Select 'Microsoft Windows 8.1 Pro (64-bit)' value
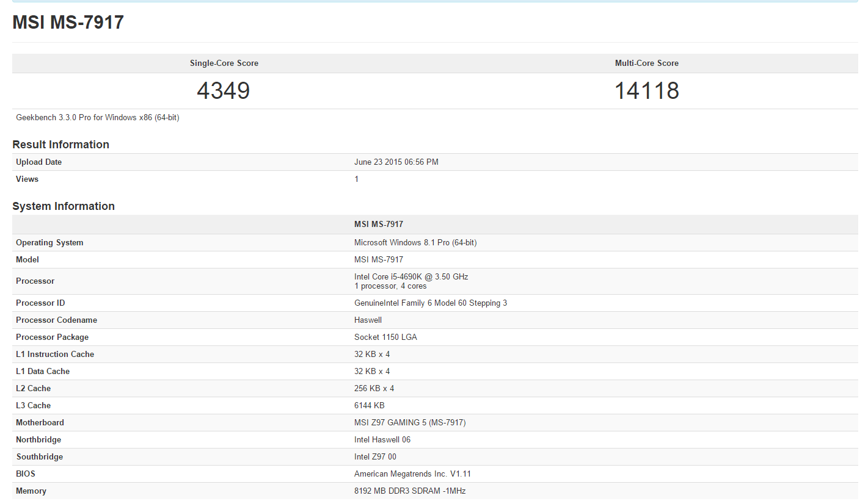 415,243
